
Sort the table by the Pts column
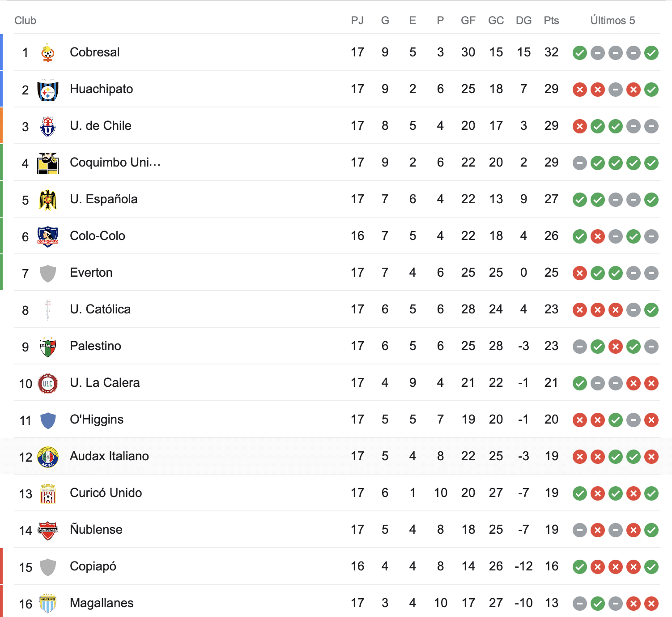click(x=552, y=20)
